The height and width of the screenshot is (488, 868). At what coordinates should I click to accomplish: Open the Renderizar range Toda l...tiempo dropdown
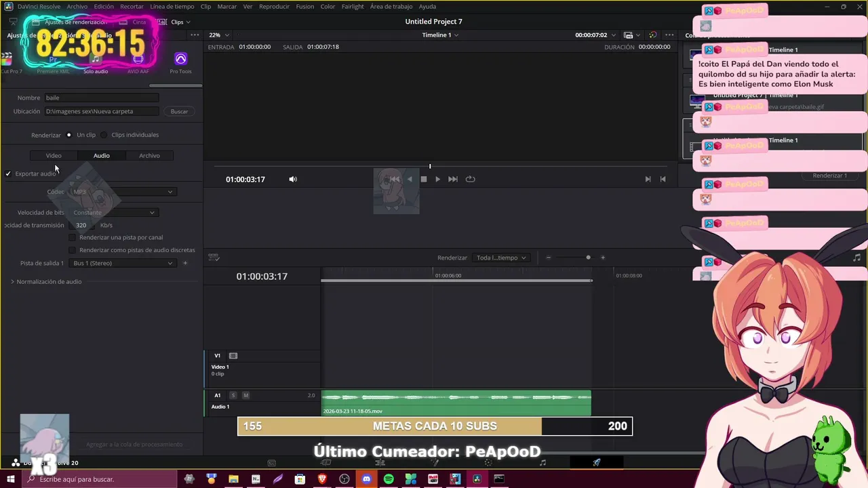501,258
